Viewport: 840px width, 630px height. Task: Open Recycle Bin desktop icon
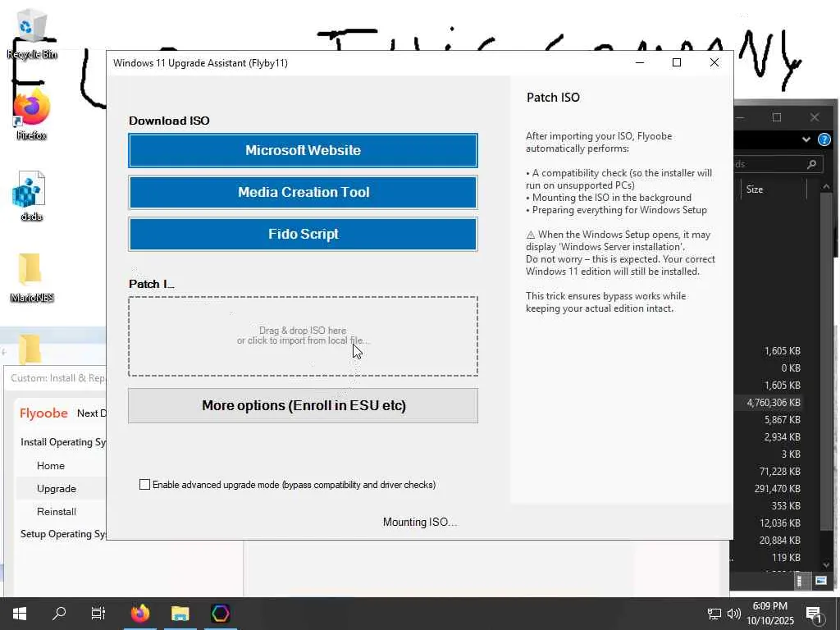[x=31, y=33]
